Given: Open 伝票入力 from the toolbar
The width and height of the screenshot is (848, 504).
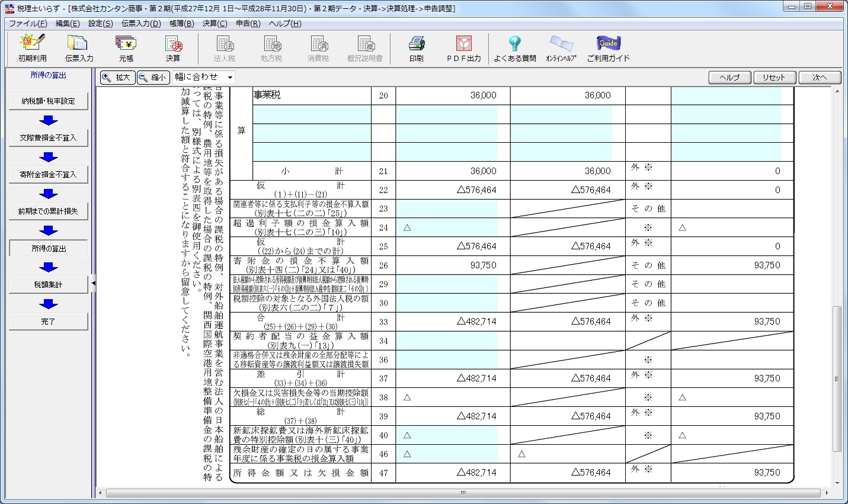Looking at the screenshot, I should [79, 48].
